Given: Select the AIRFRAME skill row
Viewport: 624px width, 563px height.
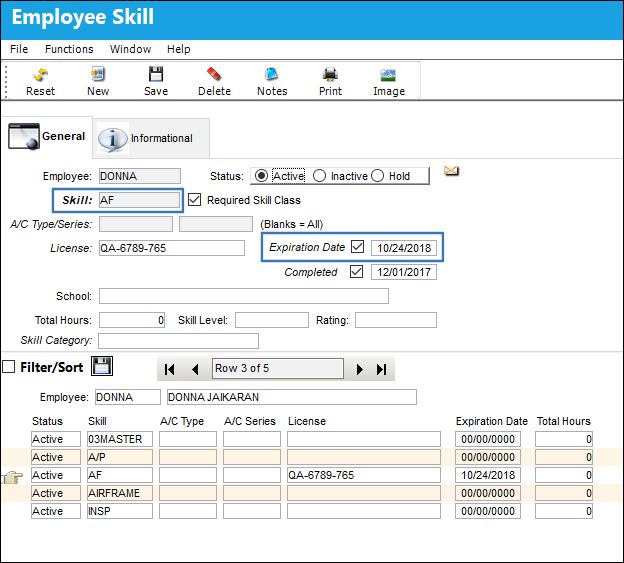Looking at the screenshot, I should pos(312,493).
